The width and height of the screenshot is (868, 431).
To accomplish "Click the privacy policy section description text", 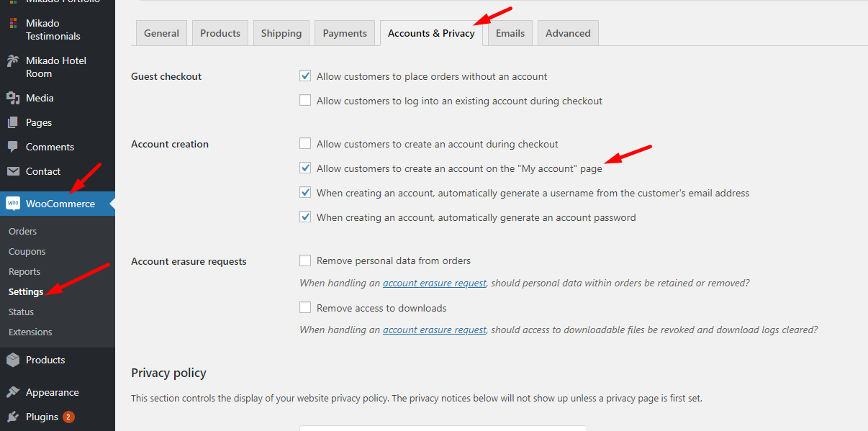I will coord(417,398).
